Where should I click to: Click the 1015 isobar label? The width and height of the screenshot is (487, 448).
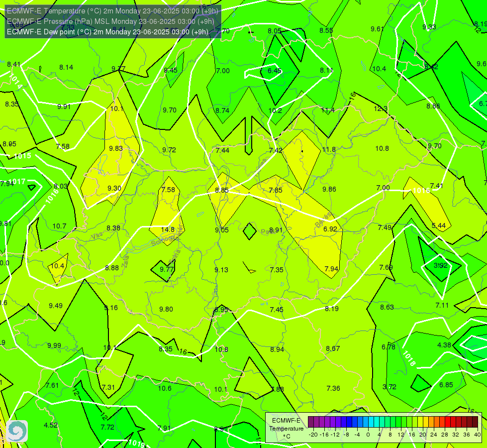(x=22, y=156)
